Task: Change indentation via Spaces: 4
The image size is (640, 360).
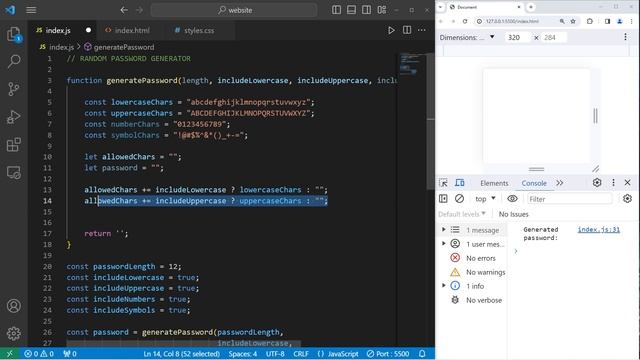Action: (x=243, y=354)
